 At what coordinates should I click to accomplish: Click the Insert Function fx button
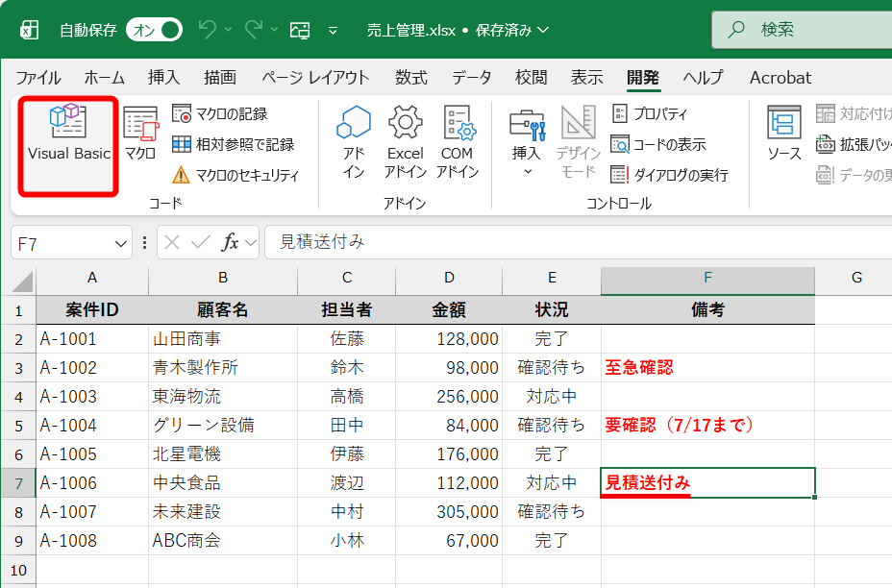[230, 243]
